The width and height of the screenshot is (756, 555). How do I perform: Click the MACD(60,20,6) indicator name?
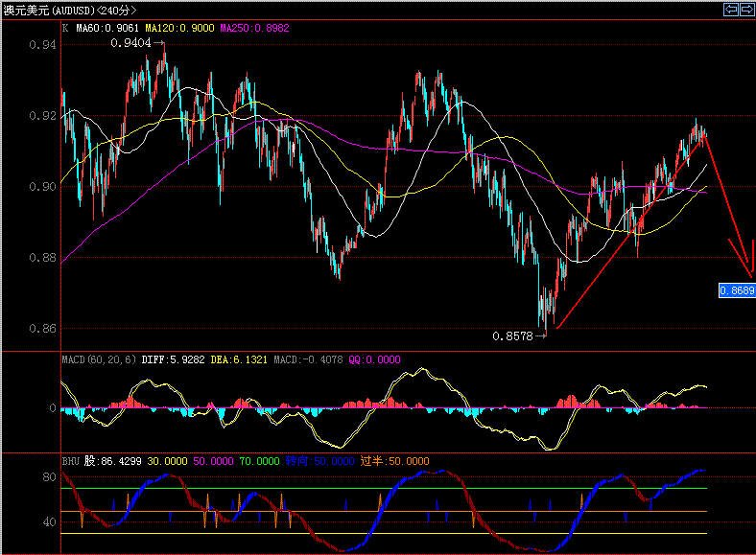(x=99, y=359)
